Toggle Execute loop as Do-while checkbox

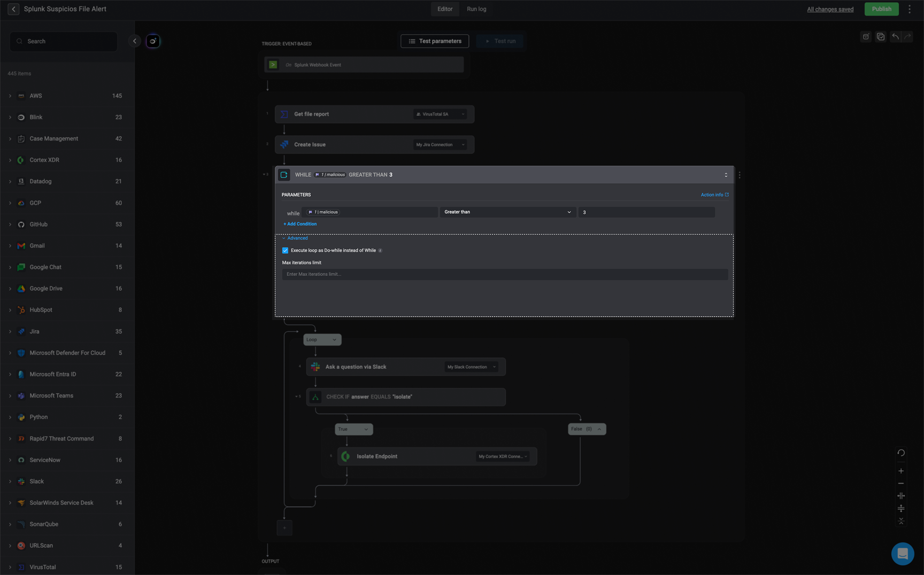click(285, 251)
